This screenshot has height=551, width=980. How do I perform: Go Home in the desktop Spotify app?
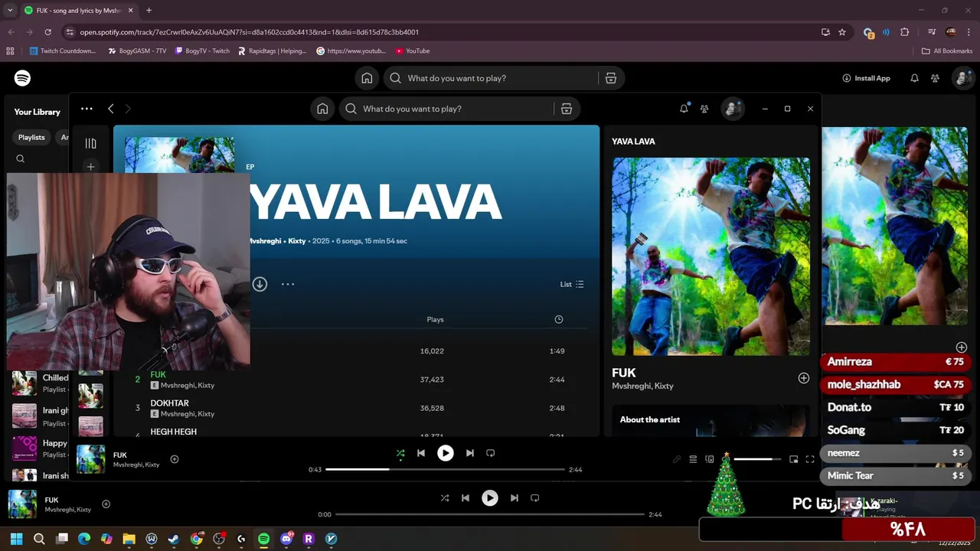322,109
